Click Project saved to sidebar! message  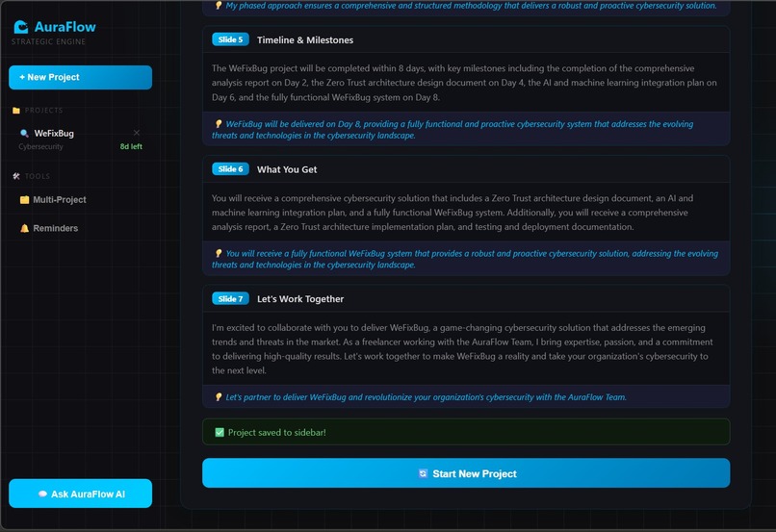click(276, 432)
